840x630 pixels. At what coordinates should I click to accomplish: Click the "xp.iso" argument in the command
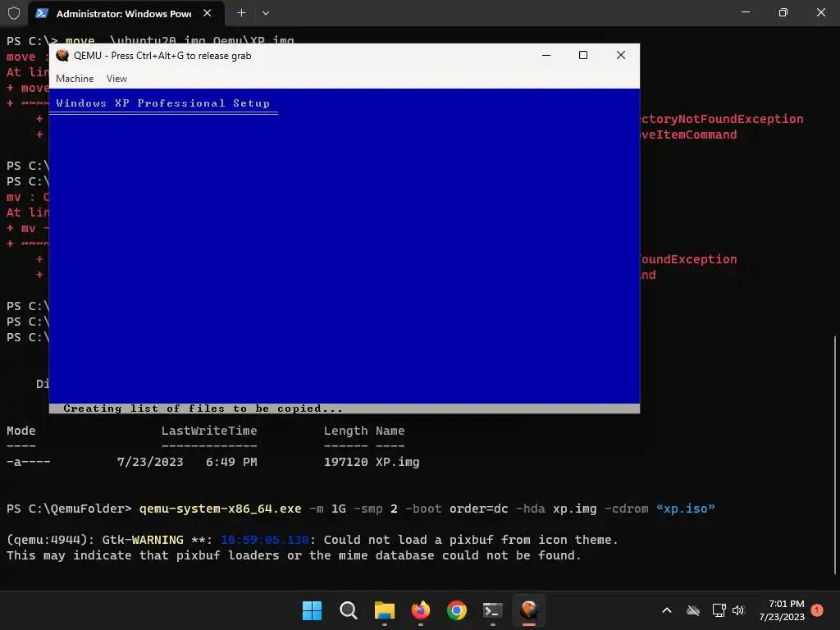click(685, 509)
